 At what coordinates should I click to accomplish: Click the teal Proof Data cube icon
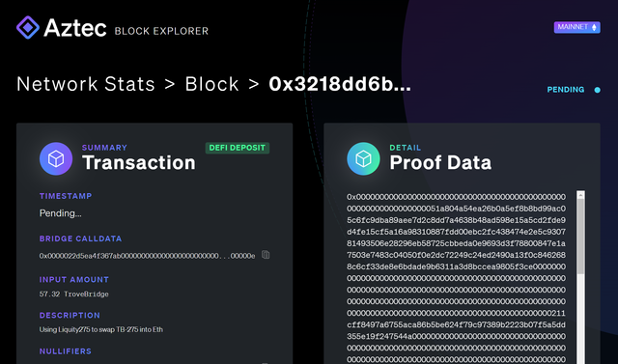pos(363,158)
